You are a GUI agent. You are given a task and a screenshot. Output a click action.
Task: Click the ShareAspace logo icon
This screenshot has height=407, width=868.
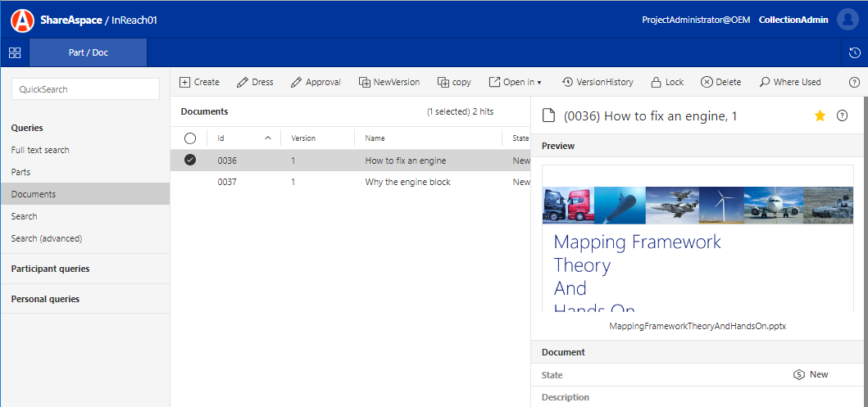tap(22, 20)
